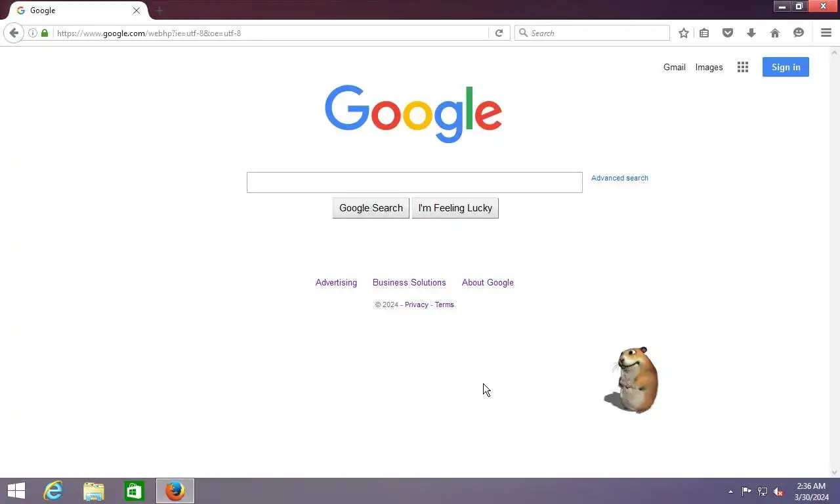Reload the current page
Screen dimensions: 840x504
[x=499, y=33]
